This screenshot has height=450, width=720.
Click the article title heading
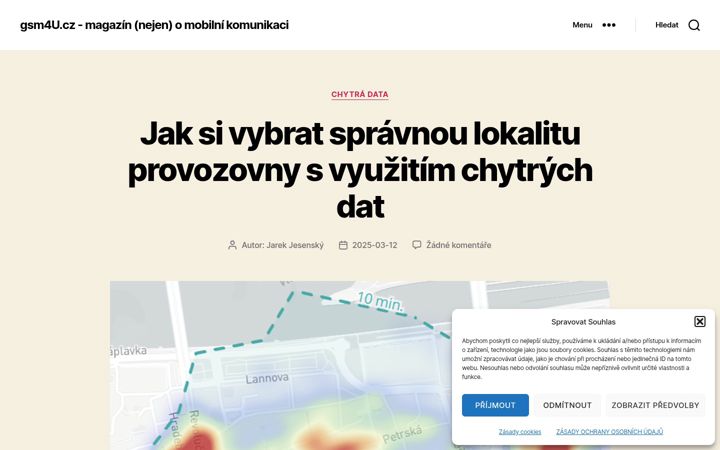click(x=360, y=169)
